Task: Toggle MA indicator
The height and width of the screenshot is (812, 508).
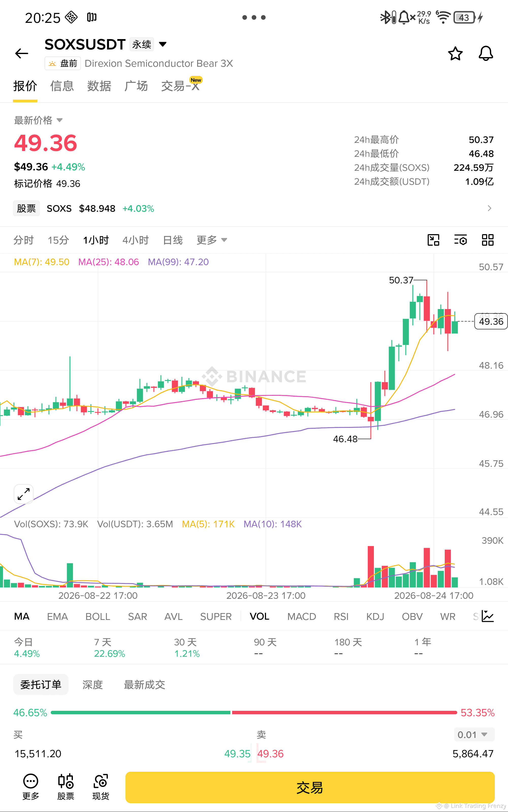Action: [x=22, y=616]
